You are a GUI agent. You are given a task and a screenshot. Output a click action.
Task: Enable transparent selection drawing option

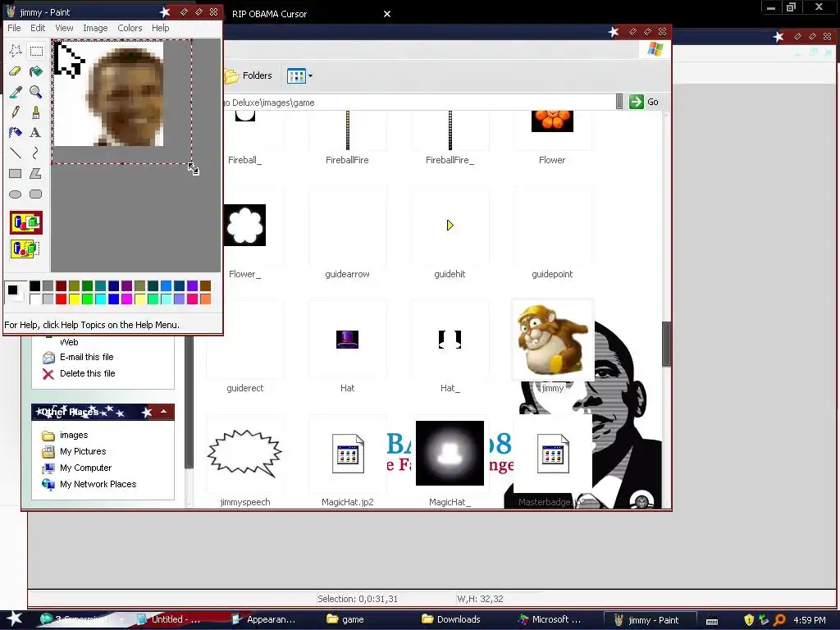[25, 249]
